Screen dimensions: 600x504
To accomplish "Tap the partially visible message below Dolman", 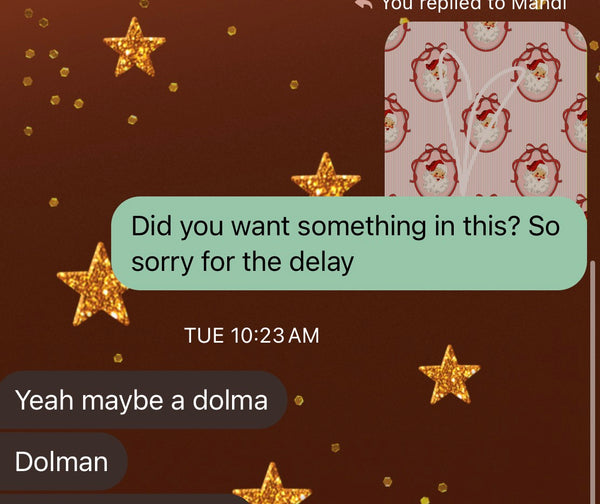I will coord(122,499).
